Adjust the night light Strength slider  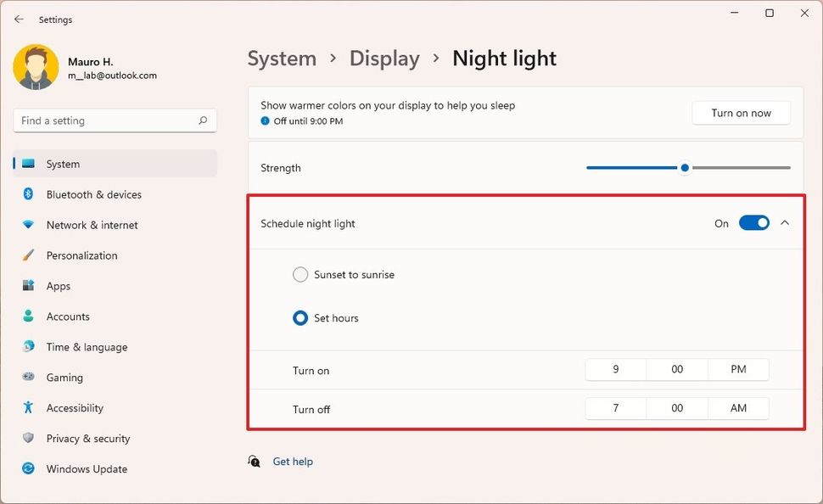(685, 167)
